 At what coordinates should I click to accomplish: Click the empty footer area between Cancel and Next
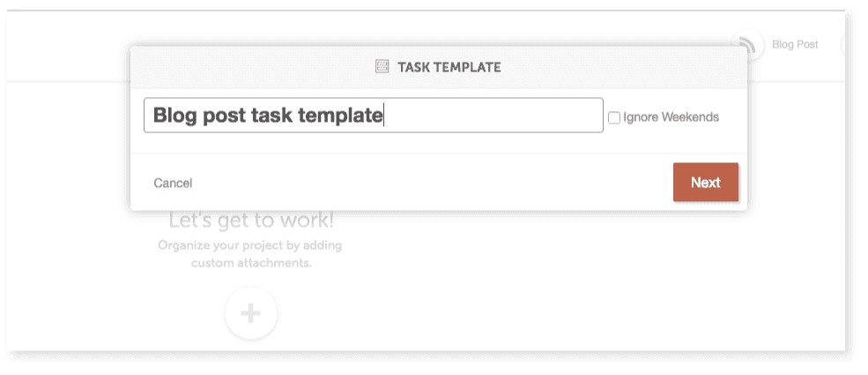pyautogui.click(x=432, y=183)
